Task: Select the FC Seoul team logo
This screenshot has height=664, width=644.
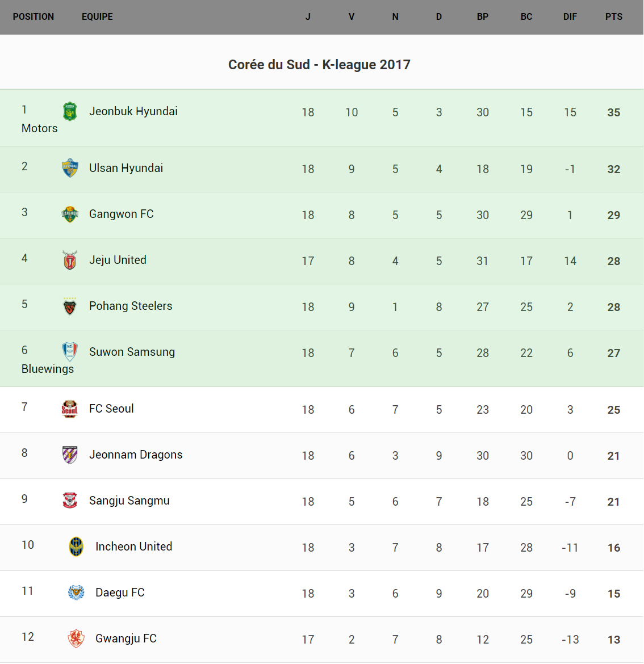Action: (70, 409)
